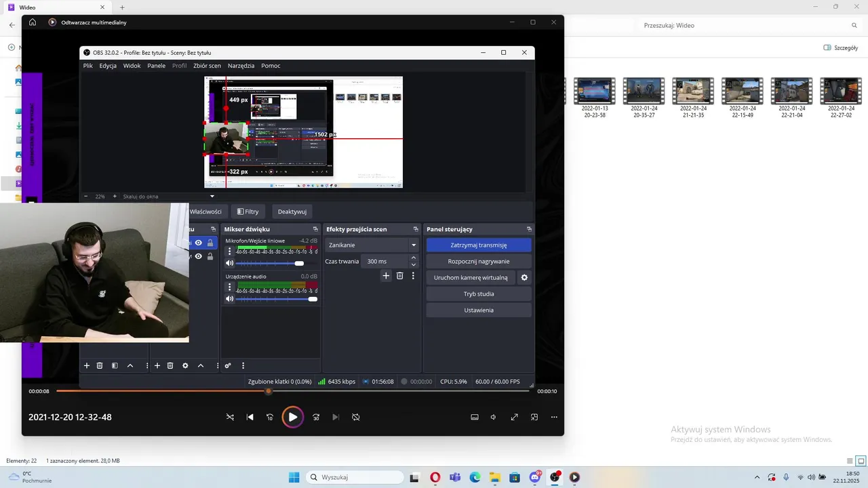This screenshot has width=868, height=488.
Task: Click the media player seek bar position handle
Action: [x=269, y=391]
